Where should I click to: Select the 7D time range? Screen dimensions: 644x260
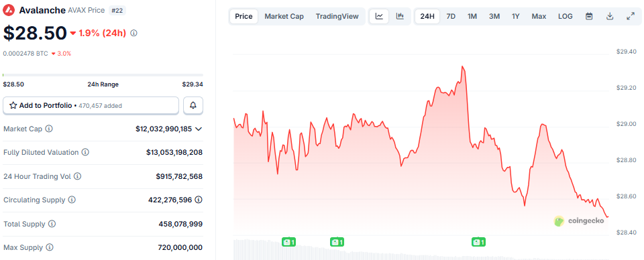(451, 16)
